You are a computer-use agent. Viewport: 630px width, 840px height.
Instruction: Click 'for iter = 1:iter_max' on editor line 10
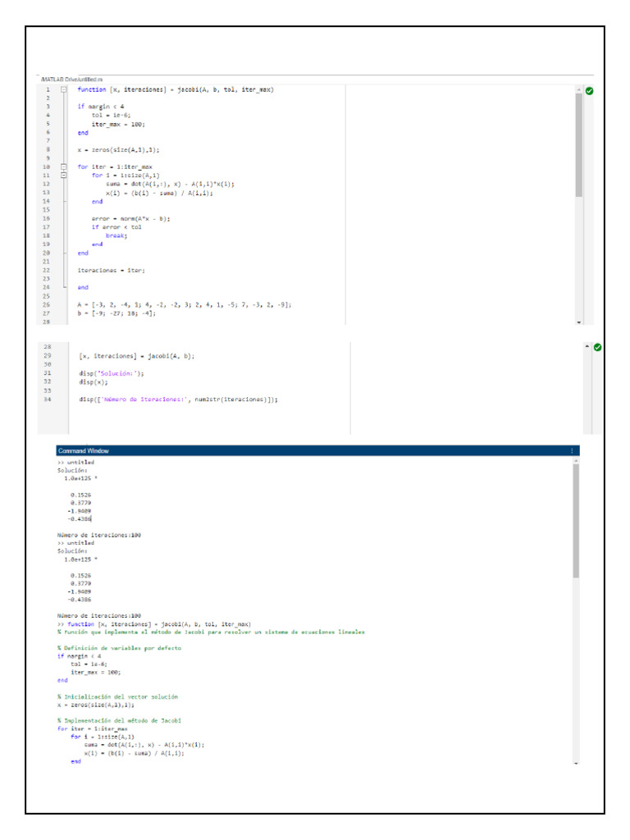(115, 167)
